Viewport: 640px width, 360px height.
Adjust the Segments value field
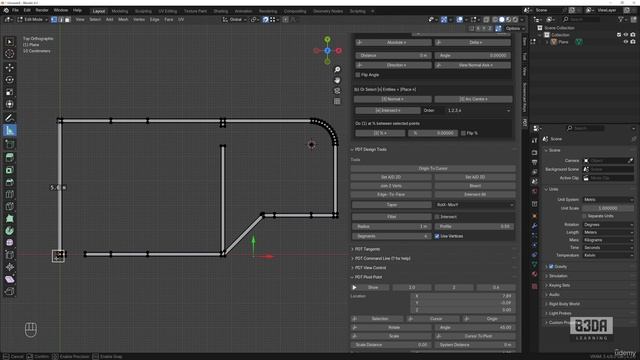[x=391, y=236]
